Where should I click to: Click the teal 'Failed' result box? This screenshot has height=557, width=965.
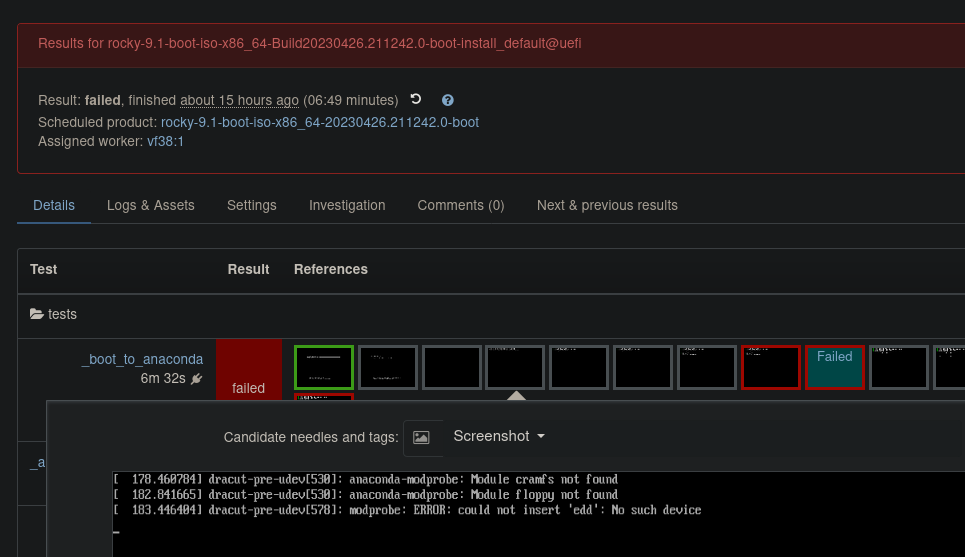tap(835, 367)
